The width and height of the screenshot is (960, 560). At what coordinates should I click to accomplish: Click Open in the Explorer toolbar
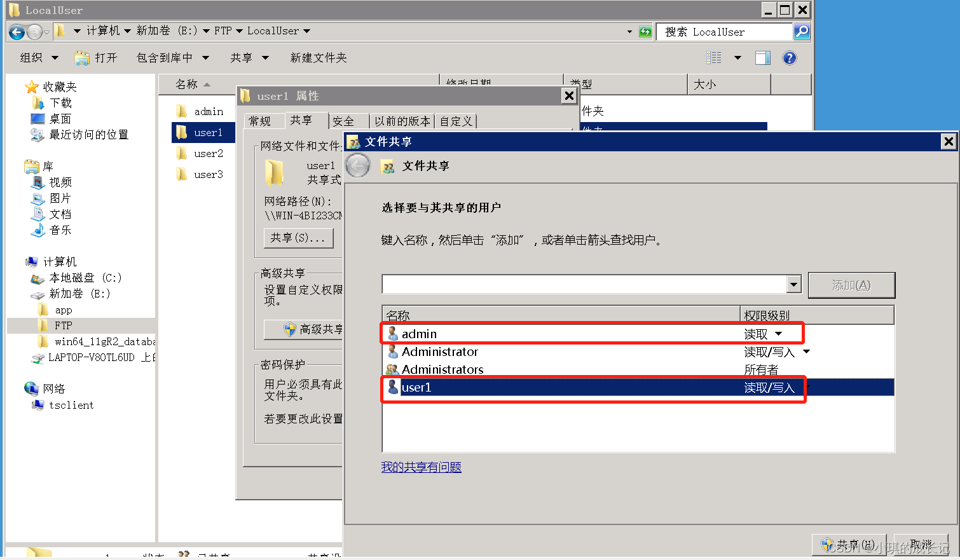coord(97,58)
